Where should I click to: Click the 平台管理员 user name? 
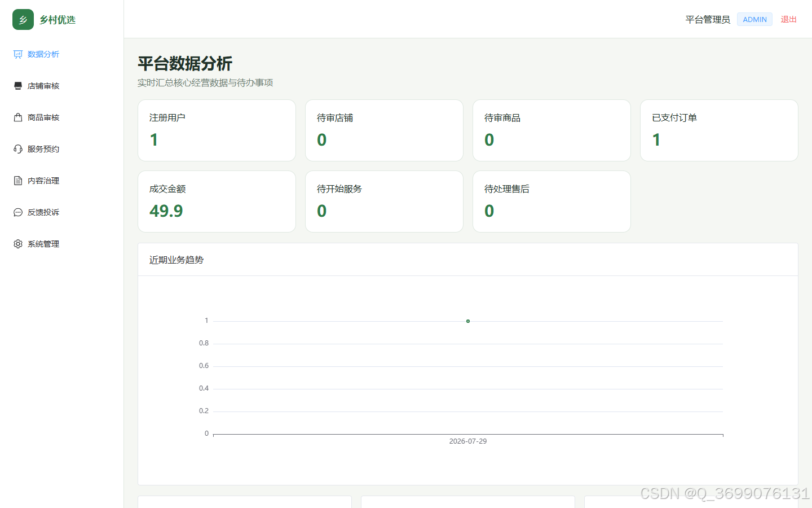pyautogui.click(x=708, y=19)
